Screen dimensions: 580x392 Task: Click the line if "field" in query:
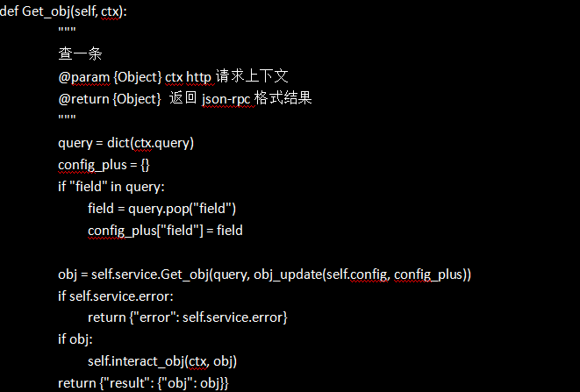point(111,186)
